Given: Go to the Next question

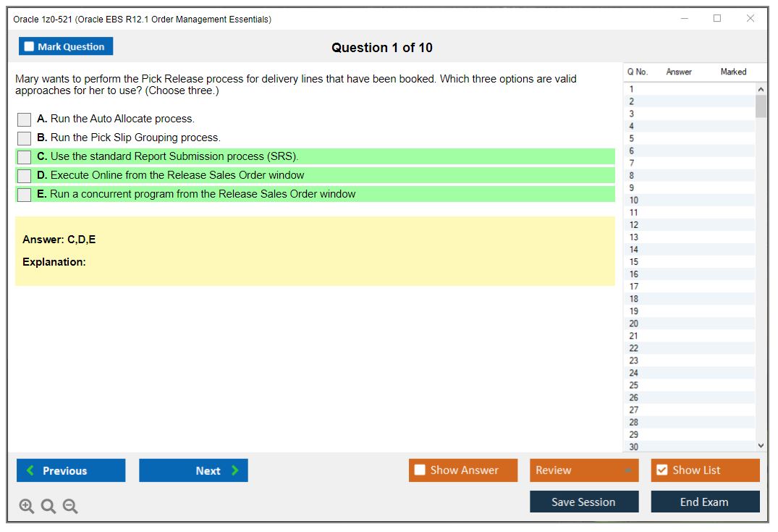Looking at the screenshot, I should tap(193, 470).
